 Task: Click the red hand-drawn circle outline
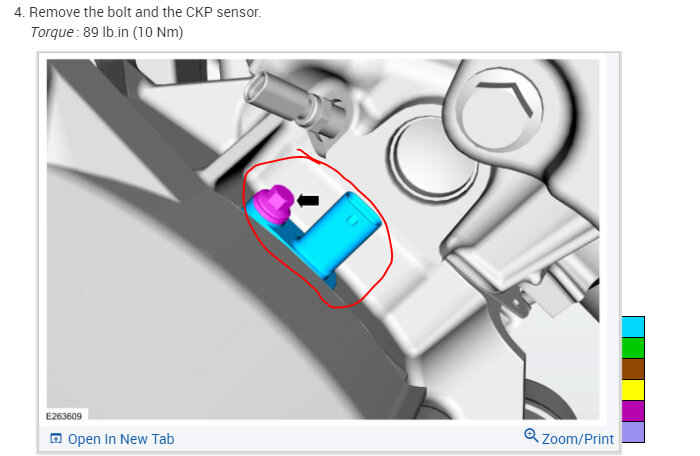point(318,230)
